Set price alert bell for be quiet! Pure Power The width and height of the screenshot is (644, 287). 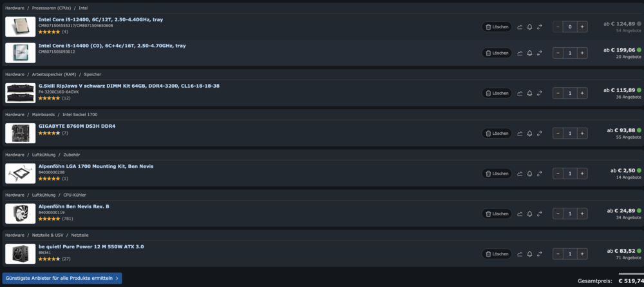(x=529, y=254)
